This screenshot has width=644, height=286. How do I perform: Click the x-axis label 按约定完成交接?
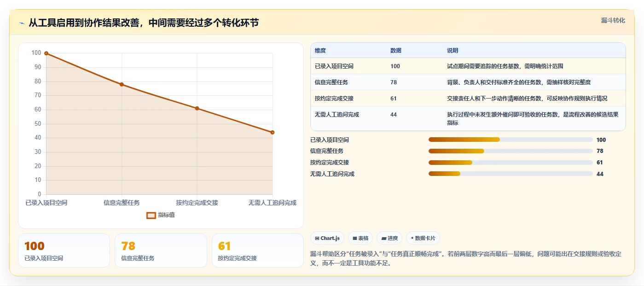(197, 203)
